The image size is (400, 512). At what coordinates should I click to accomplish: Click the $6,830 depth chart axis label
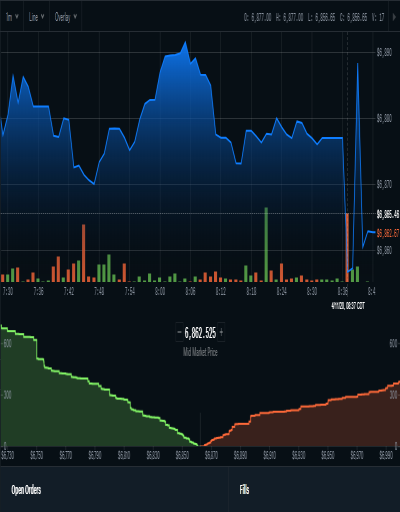point(153,455)
